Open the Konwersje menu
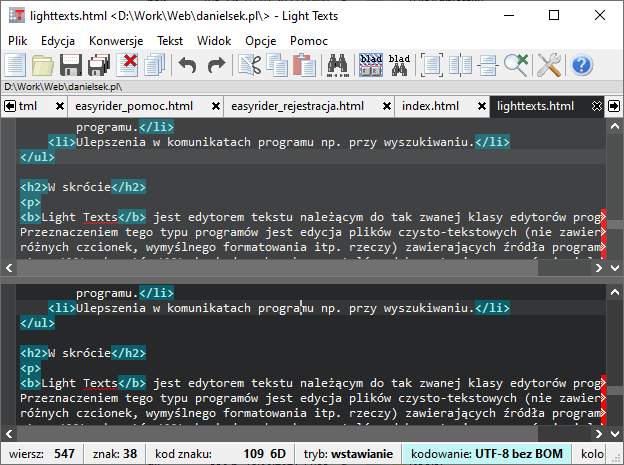The image size is (624, 465). point(116,41)
